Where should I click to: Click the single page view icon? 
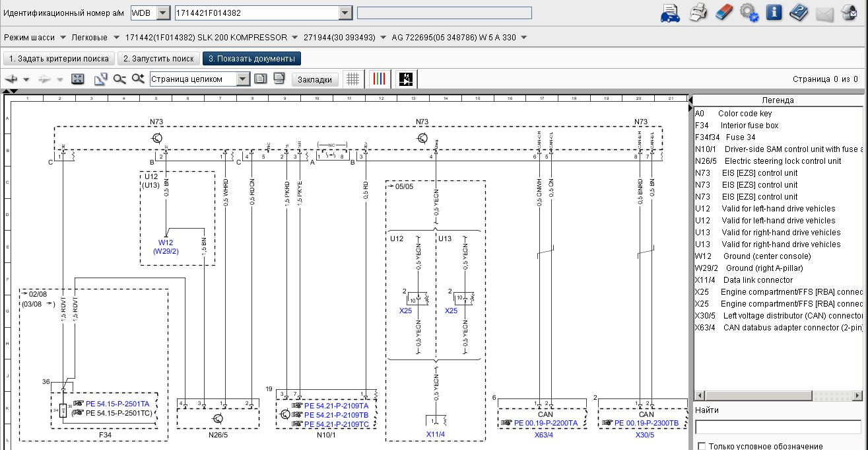point(261,79)
